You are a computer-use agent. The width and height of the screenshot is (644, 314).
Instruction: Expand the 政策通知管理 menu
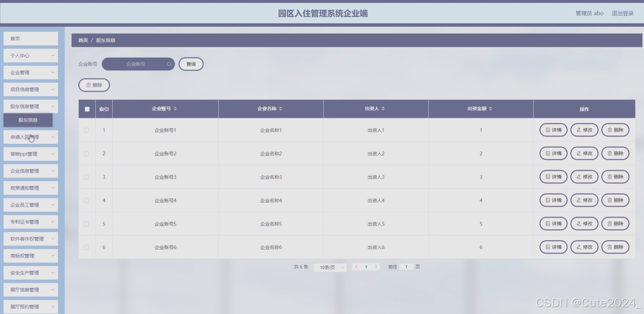[30, 188]
